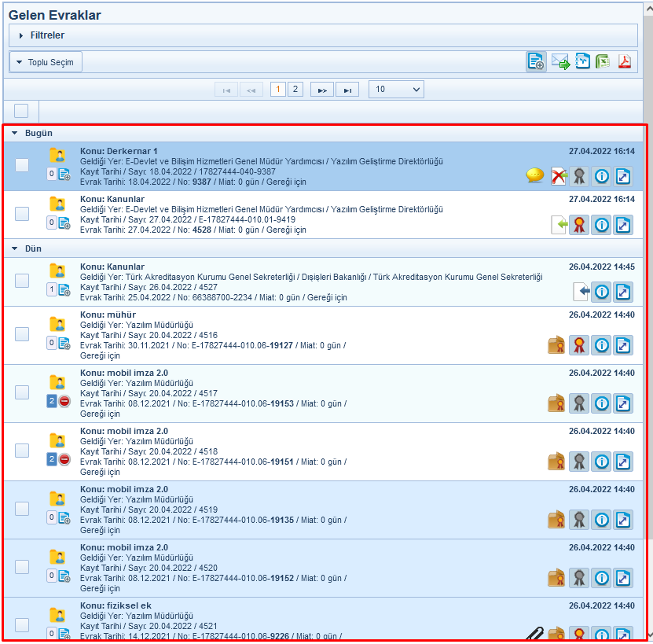Screen dimensions: 653x644
Task: Open the page size dropdown showing 10
Action: tap(395, 90)
